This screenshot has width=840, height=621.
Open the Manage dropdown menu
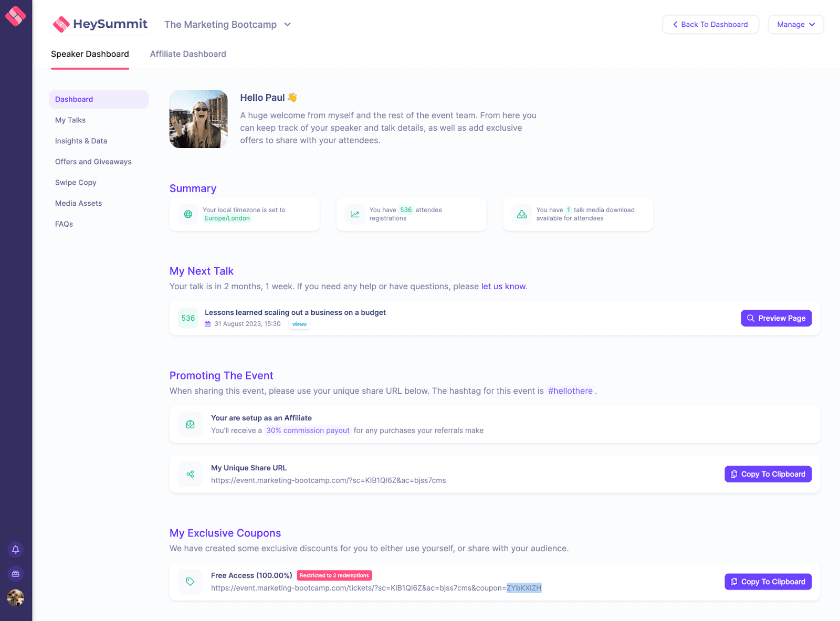(796, 25)
